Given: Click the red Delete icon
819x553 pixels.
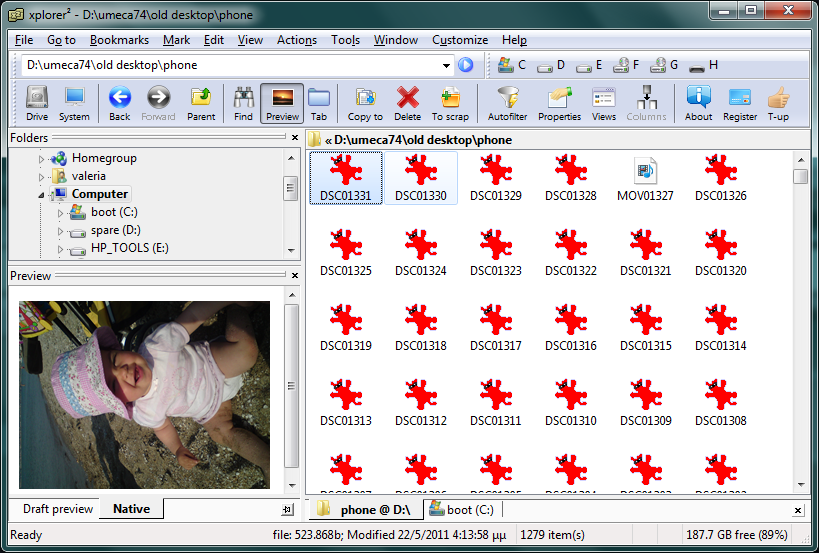Looking at the screenshot, I should (x=407, y=103).
